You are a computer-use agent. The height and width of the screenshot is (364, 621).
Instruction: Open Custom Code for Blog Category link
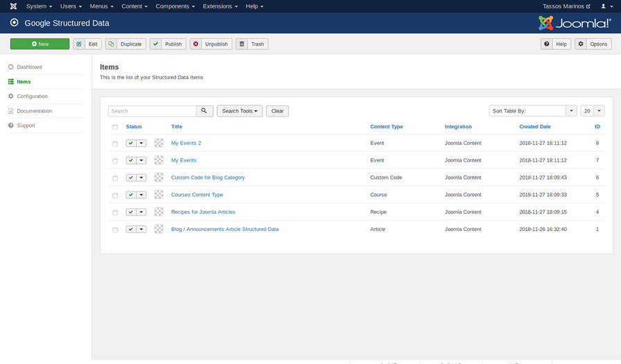(x=208, y=177)
